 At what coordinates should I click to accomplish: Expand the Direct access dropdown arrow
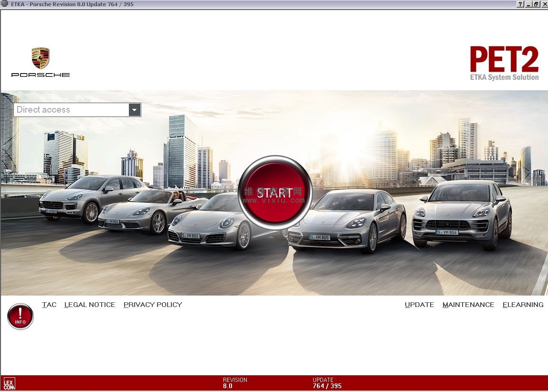point(135,110)
